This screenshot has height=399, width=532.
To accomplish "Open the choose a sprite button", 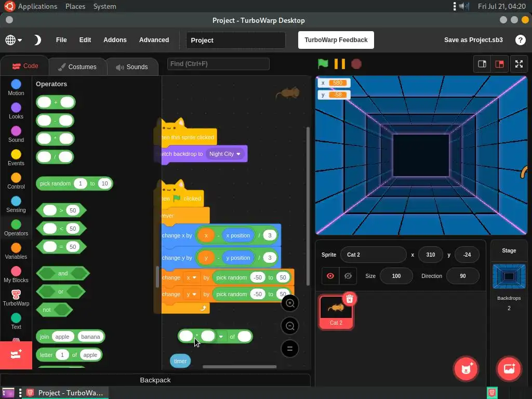I will [x=466, y=368].
